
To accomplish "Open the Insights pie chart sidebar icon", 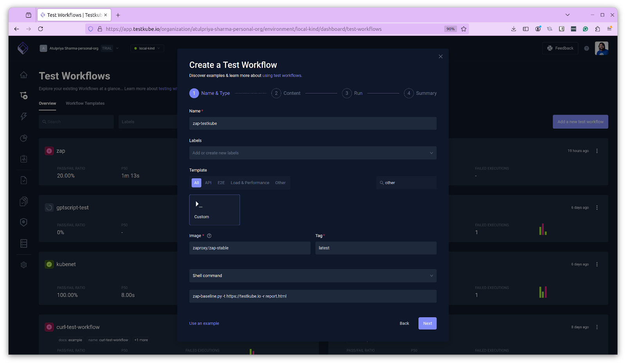I will coord(24,138).
